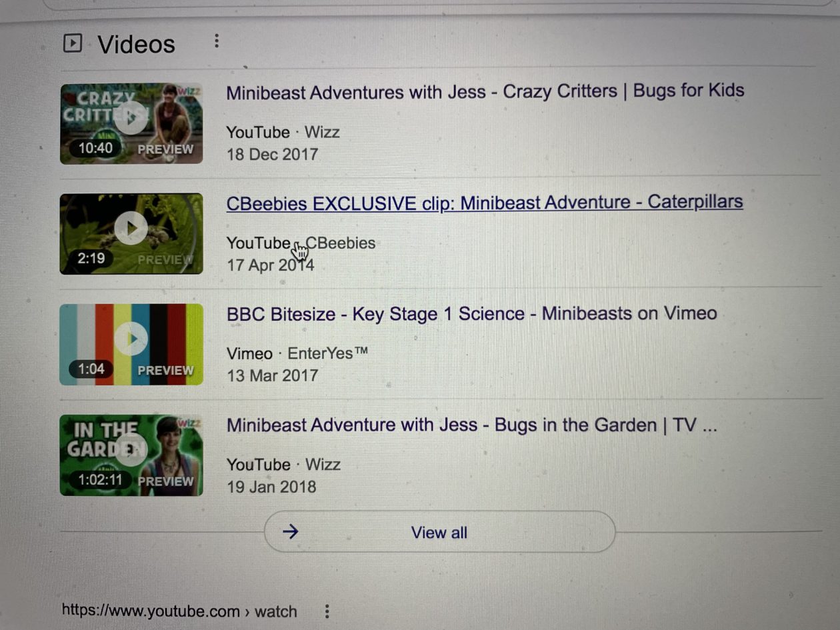Play the BBC Bitesize striped thumbnail
Viewport: 840px width, 630px height.
point(131,344)
